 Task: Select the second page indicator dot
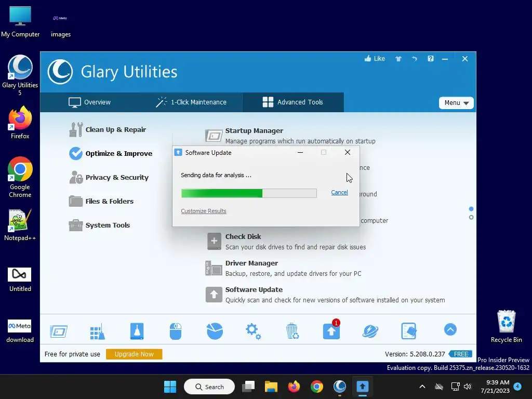coord(471,218)
